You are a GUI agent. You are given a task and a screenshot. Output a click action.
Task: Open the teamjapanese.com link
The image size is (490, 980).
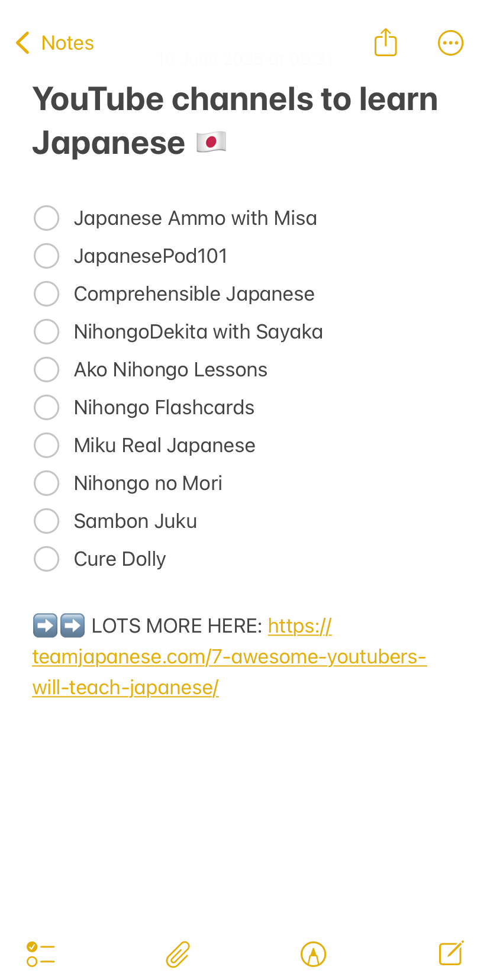[x=229, y=657]
